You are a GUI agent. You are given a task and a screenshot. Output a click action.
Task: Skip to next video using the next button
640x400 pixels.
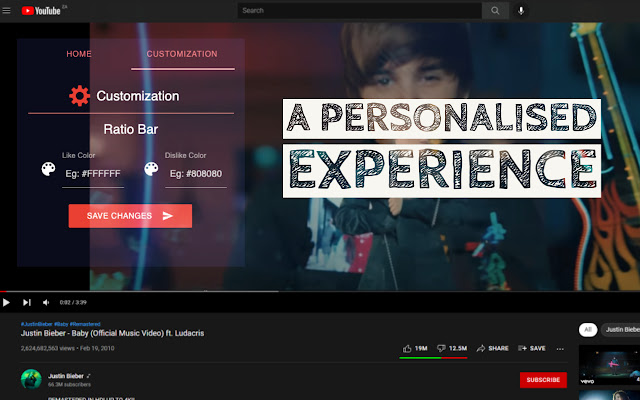[x=27, y=302]
